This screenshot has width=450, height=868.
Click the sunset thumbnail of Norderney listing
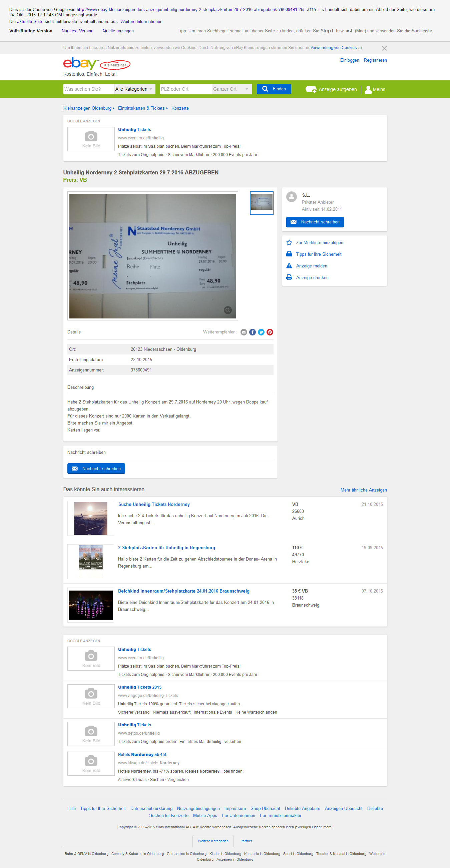pos(91,518)
